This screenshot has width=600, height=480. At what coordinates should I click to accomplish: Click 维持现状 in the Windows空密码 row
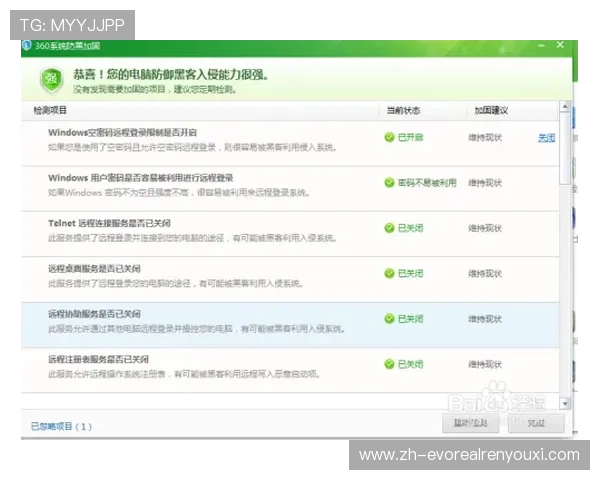pyautogui.click(x=485, y=137)
